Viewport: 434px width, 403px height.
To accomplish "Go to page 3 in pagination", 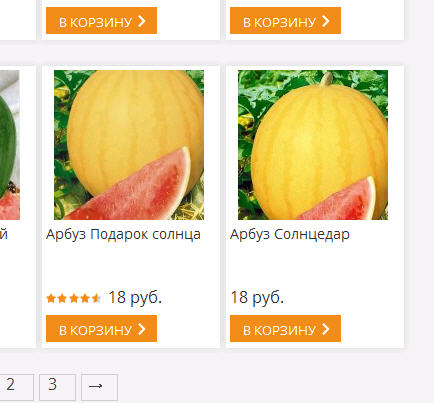I will 57,387.
